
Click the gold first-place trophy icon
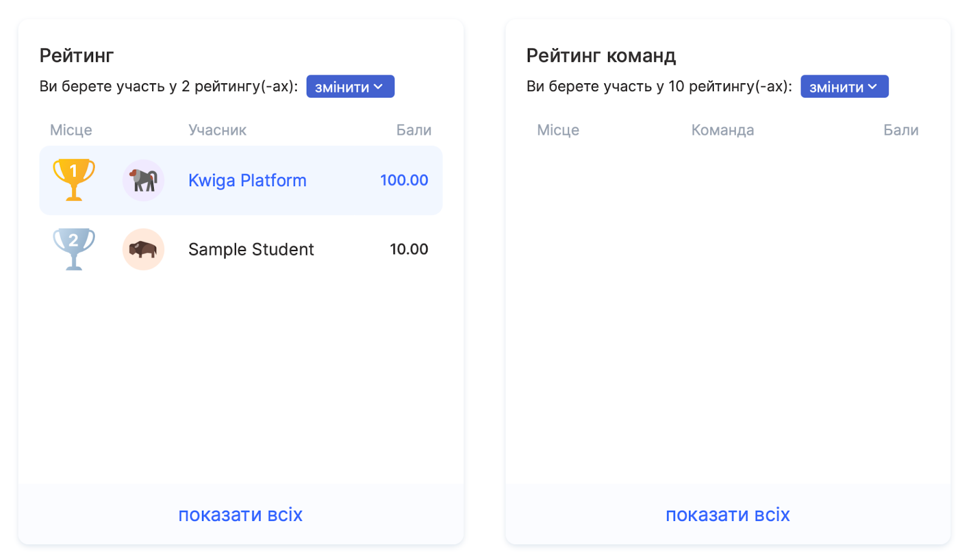tap(74, 179)
